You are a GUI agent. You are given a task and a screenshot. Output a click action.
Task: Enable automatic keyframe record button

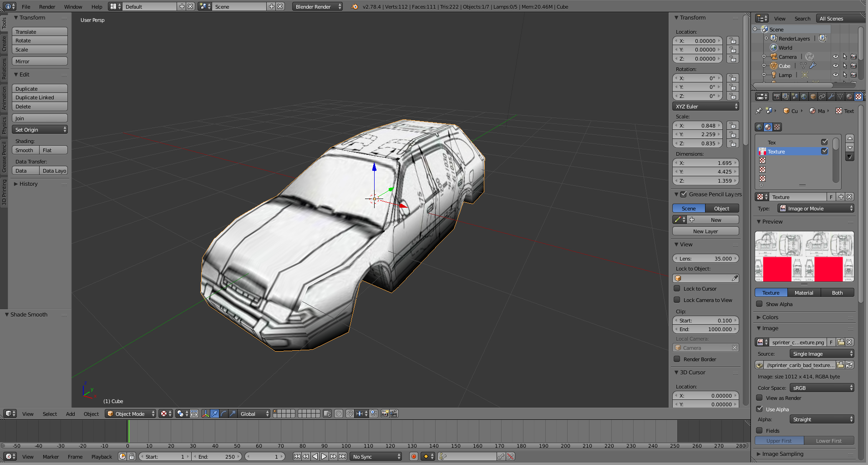[414, 456]
